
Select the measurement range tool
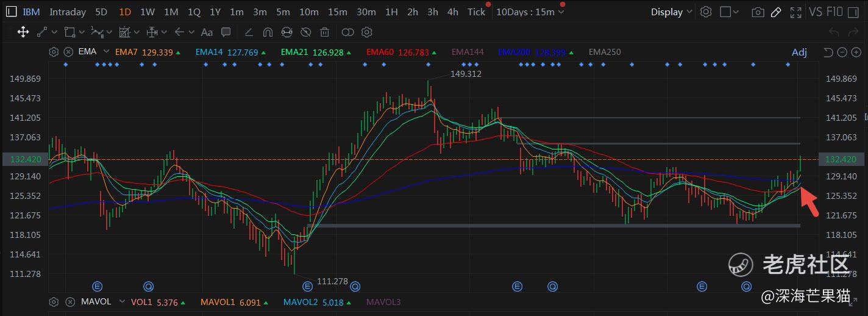pos(152,32)
